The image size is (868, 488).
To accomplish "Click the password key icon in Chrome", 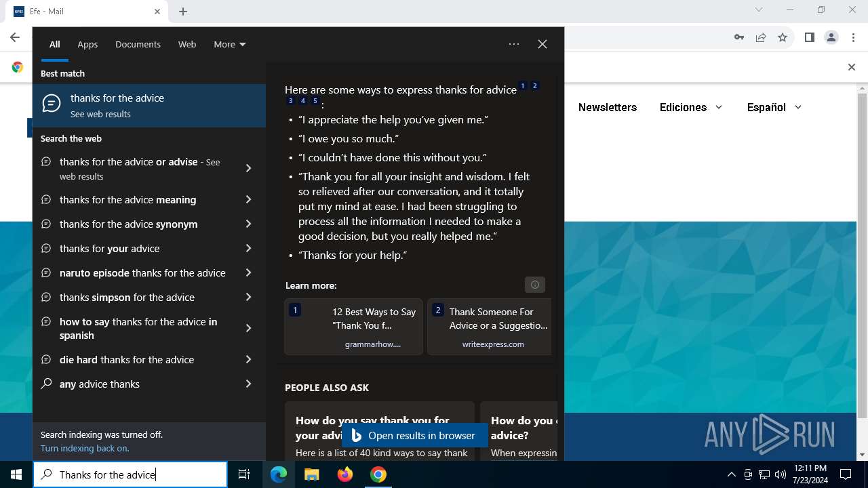I will tap(739, 37).
